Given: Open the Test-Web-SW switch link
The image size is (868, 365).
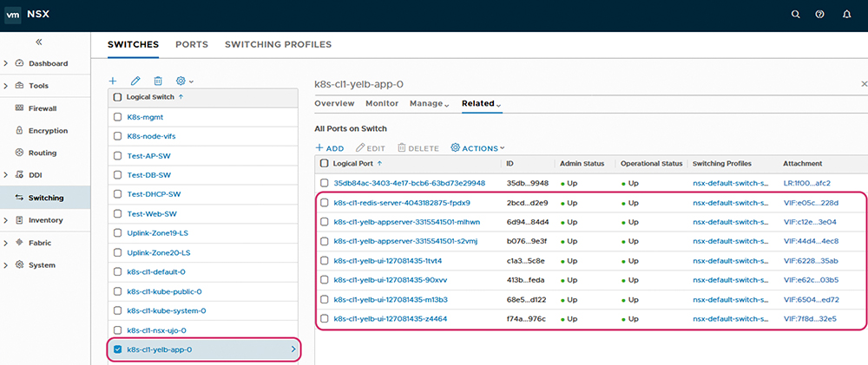Looking at the screenshot, I should coord(152,214).
